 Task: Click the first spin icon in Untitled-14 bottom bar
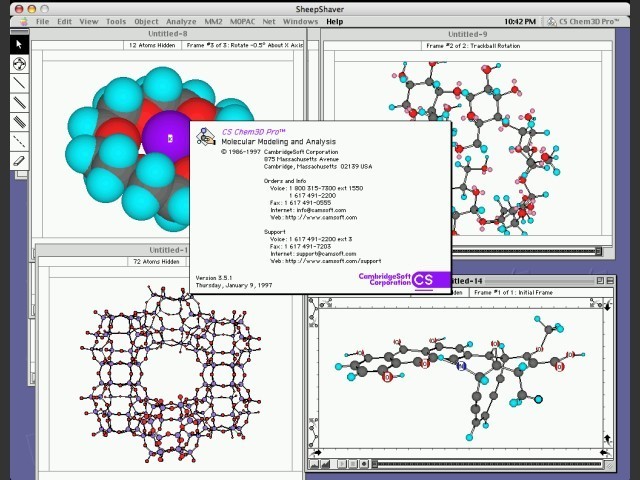point(314,464)
